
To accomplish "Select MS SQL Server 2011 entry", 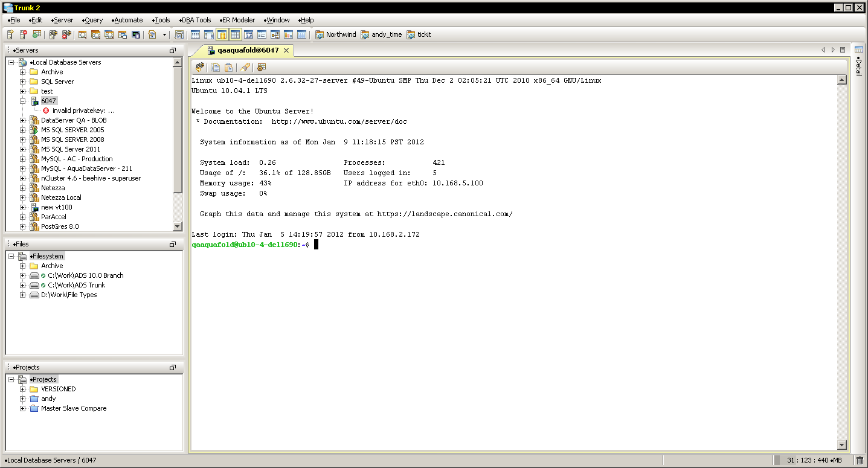I will (71, 149).
